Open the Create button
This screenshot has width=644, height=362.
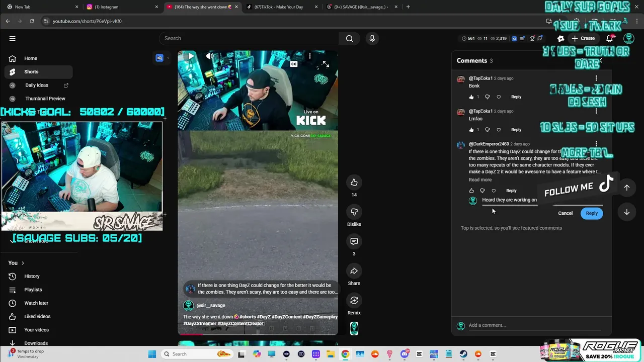[x=583, y=38]
